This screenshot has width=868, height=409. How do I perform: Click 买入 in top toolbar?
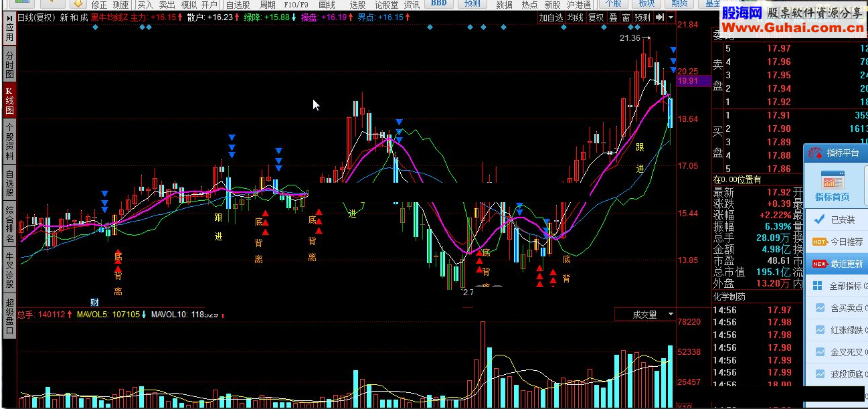coord(145,5)
